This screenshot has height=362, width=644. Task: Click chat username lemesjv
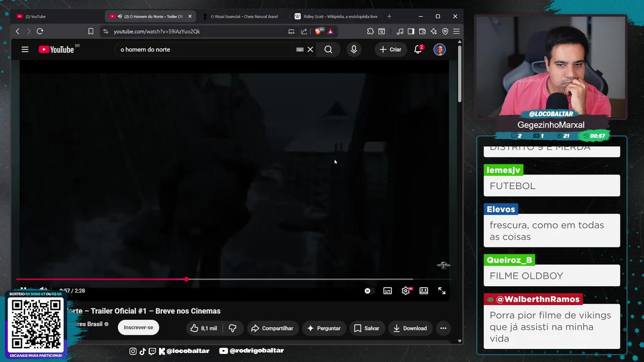coord(503,170)
